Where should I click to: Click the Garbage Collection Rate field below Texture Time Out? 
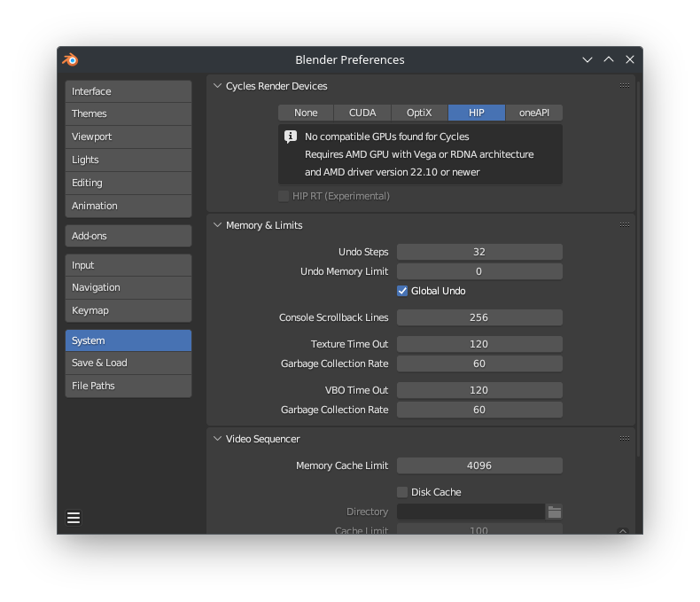pos(479,364)
